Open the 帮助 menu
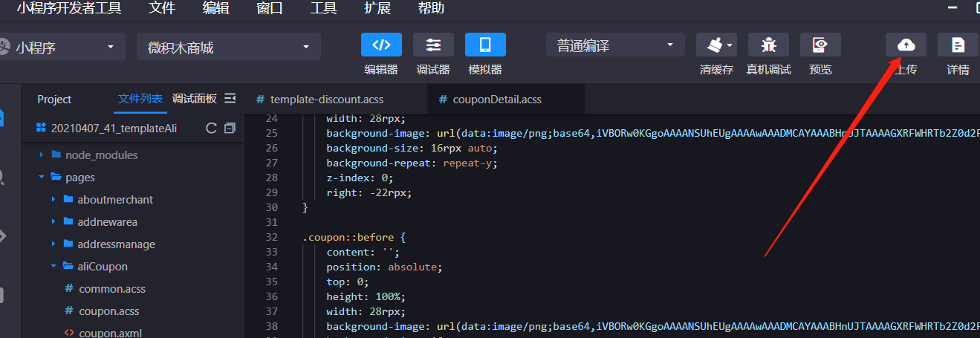This screenshot has height=338, width=980. [431, 9]
